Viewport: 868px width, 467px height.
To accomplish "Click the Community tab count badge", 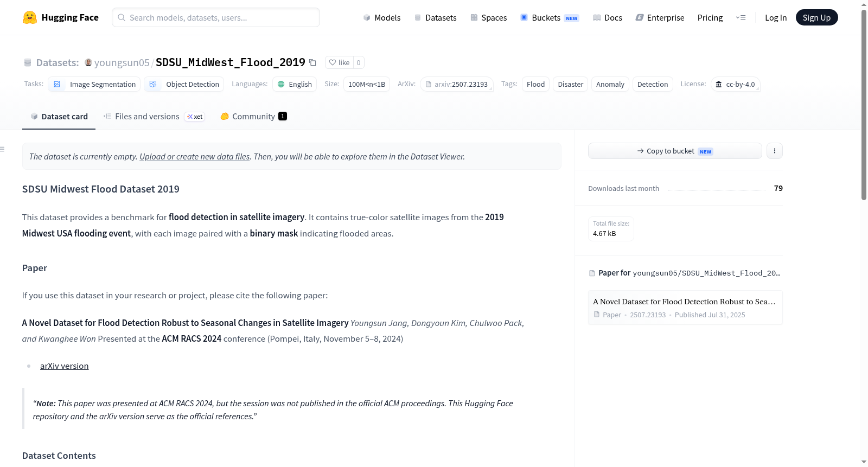I will pos(283,116).
